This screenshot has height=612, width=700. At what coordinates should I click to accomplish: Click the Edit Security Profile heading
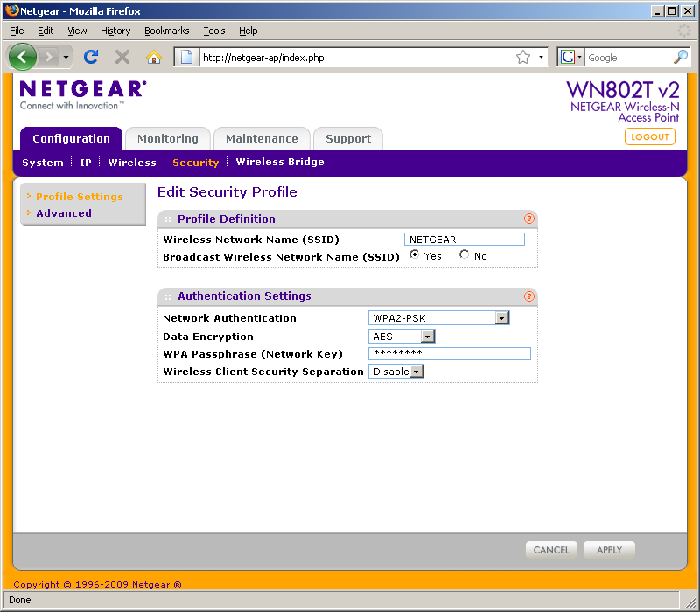tap(227, 191)
